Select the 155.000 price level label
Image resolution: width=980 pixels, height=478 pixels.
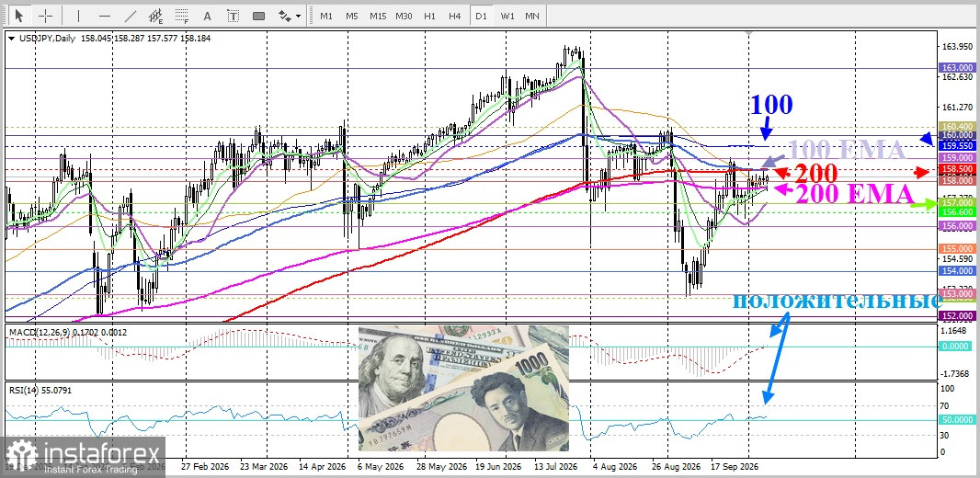pos(957,248)
